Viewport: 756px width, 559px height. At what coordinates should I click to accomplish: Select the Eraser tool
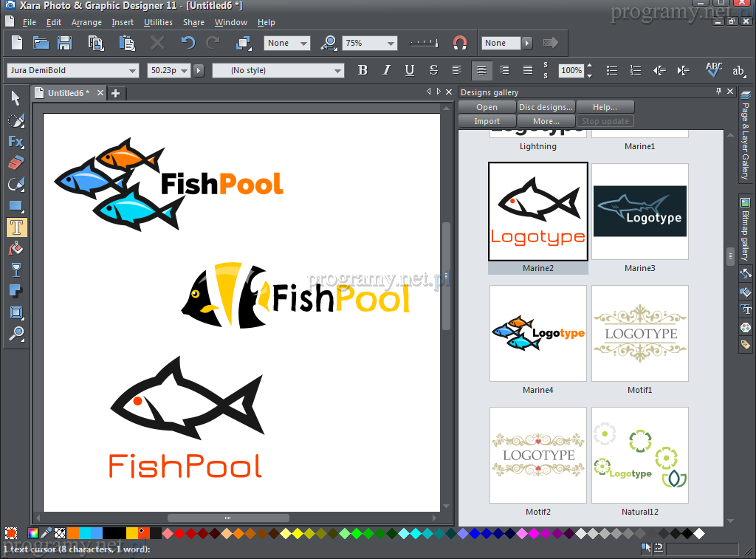click(x=16, y=162)
